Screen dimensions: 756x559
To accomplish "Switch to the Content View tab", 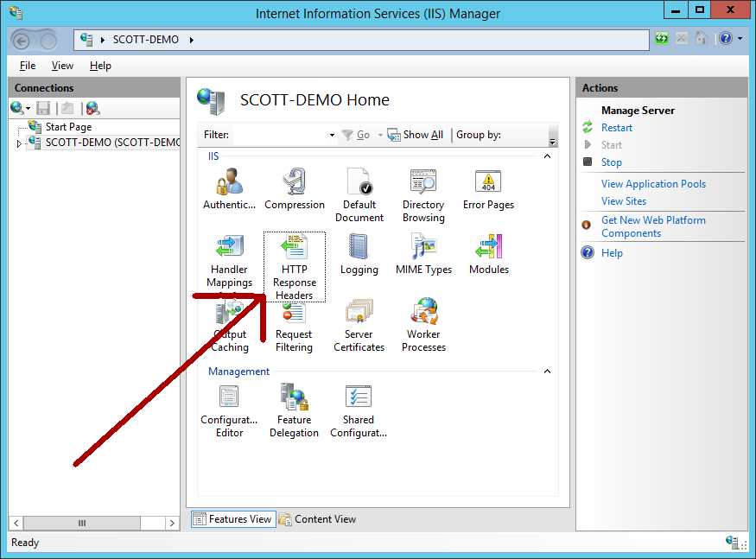I will (x=318, y=519).
